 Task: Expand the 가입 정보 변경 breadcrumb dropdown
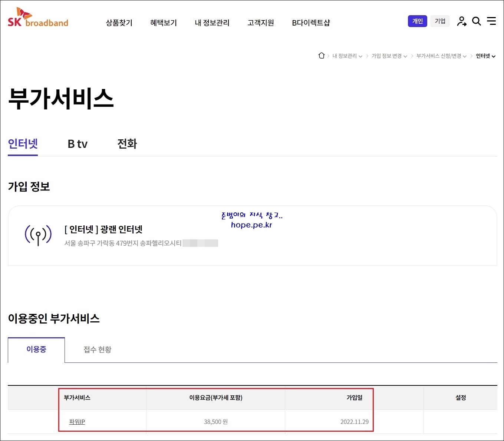coord(389,56)
